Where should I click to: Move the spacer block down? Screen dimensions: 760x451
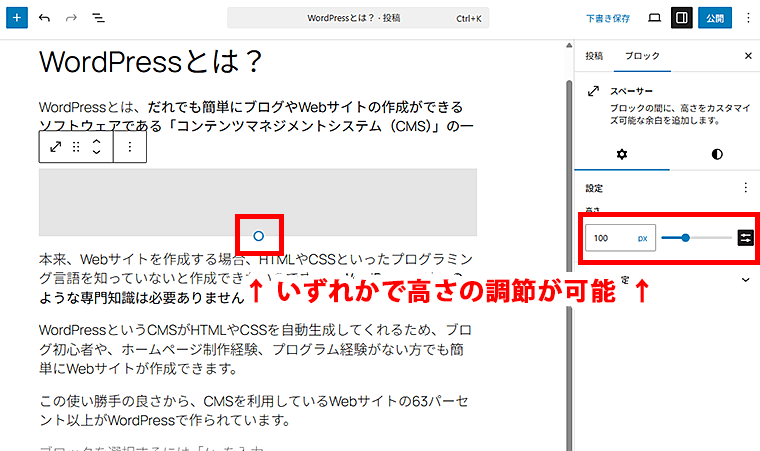click(x=96, y=153)
